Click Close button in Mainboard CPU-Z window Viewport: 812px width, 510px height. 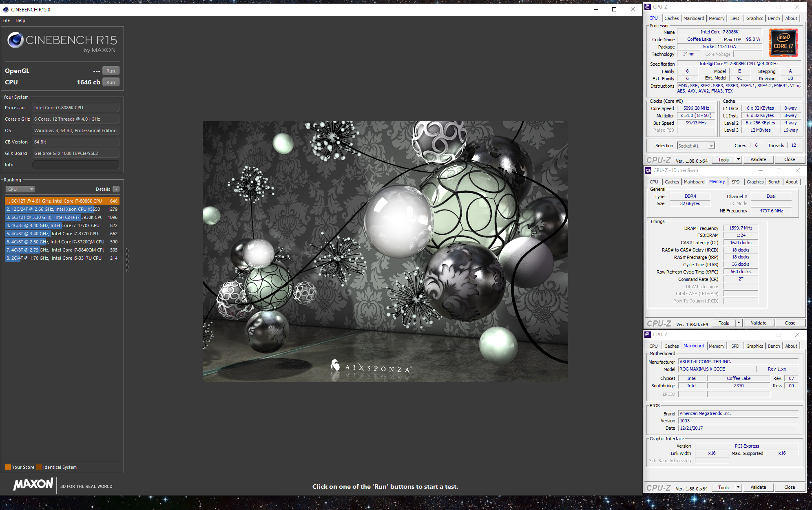point(790,488)
